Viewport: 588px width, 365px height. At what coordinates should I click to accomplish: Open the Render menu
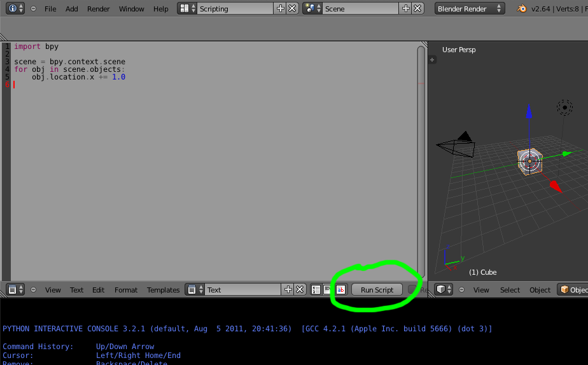pyautogui.click(x=98, y=9)
